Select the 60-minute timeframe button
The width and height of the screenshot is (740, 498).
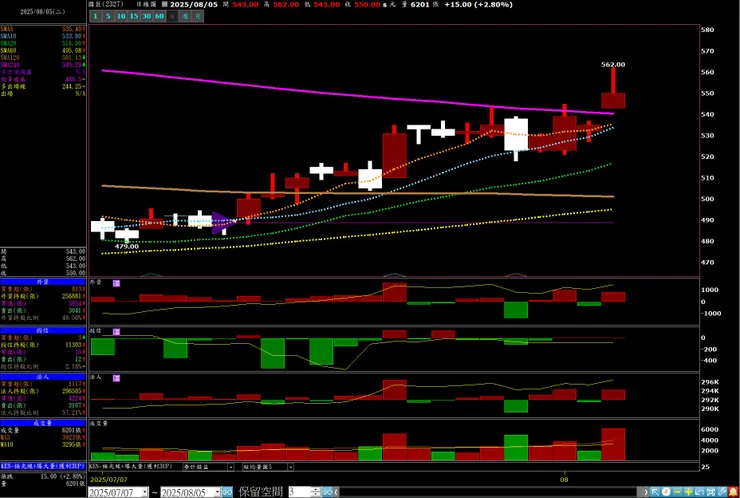pyautogui.click(x=160, y=17)
